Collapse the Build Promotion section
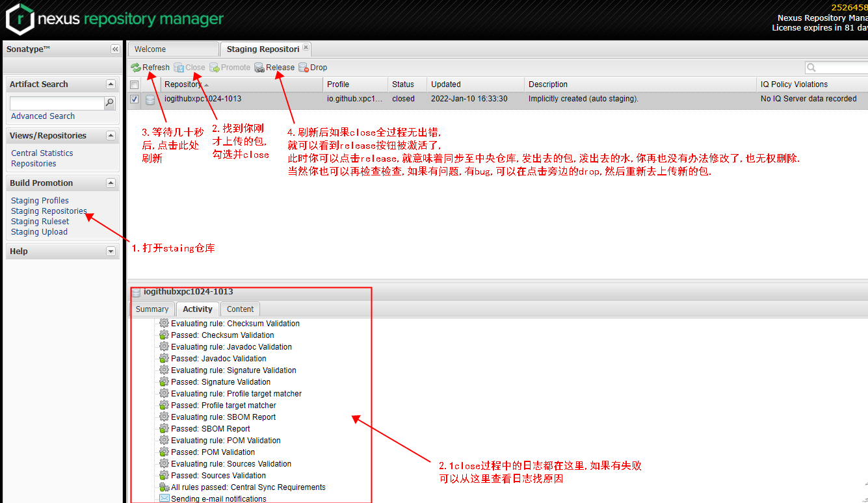The image size is (868, 503). (111, 183)
